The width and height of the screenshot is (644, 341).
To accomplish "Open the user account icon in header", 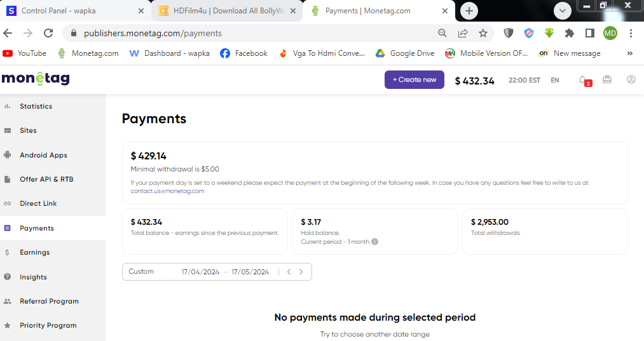I will tap(631, 79).
